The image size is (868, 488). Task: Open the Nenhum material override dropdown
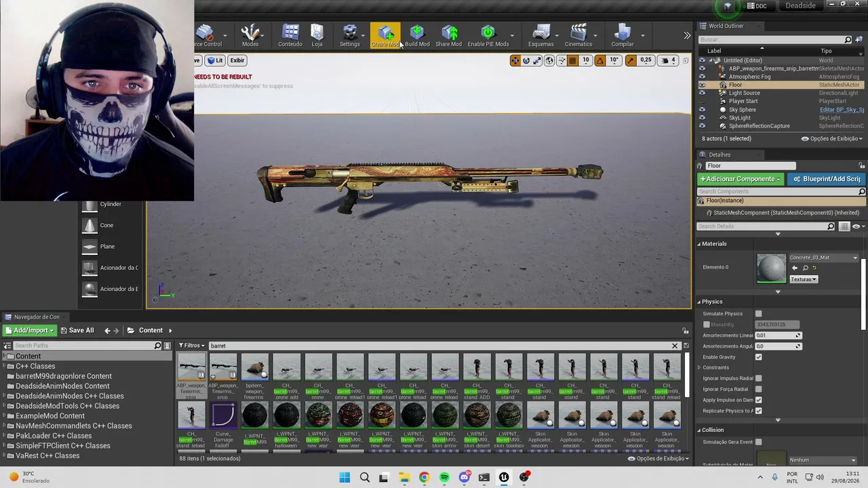(x=823, y=460)
